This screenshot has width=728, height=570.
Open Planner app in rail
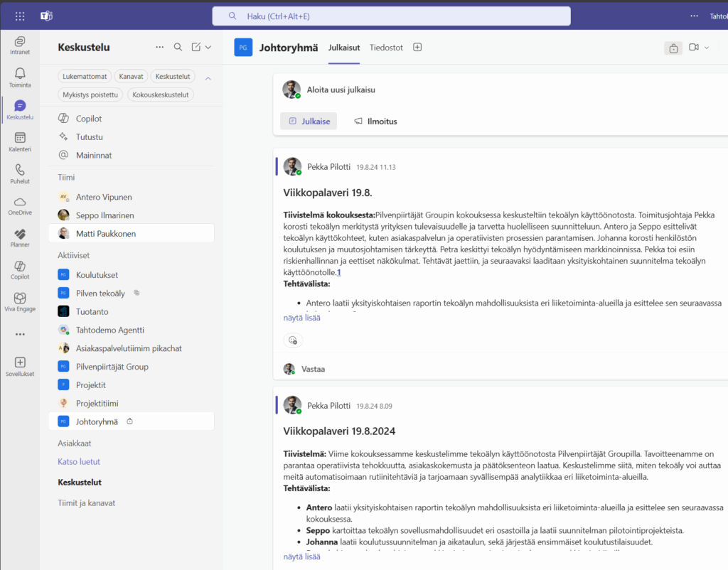click(x=19, y=238)
